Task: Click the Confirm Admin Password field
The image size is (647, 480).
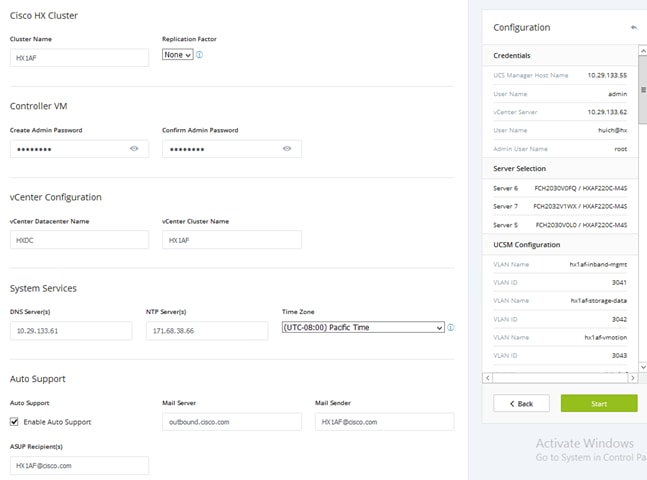Action: [x=231, y=149]
